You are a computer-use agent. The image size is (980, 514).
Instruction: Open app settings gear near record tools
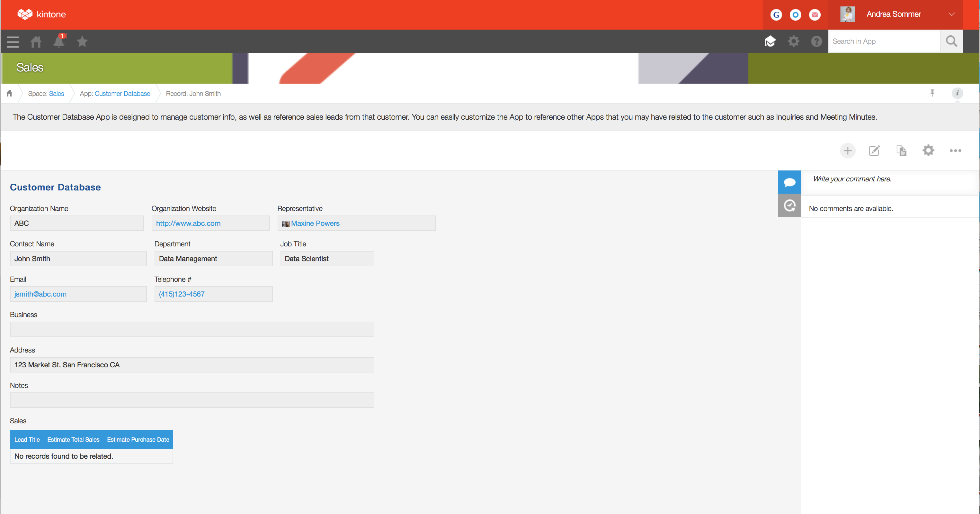[928, 151]
